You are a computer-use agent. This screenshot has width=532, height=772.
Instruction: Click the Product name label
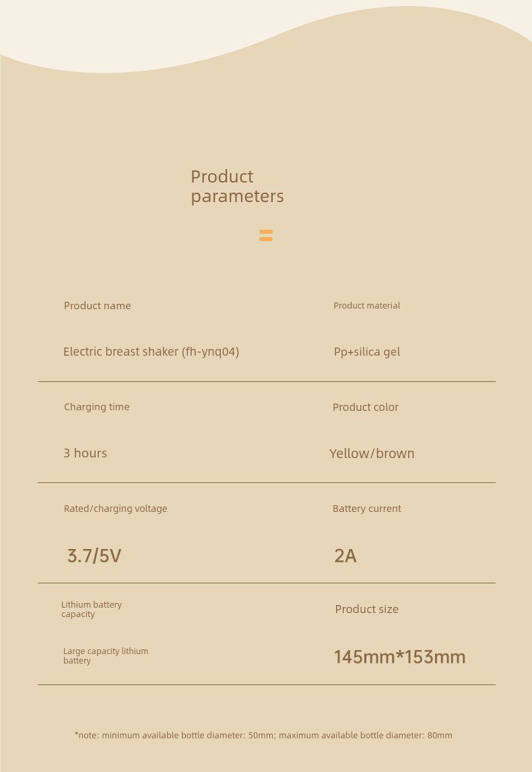[98, 306]
